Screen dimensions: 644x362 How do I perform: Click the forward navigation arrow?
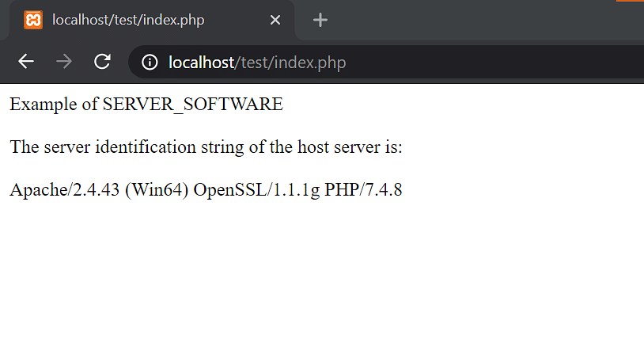[x=63, y=62]
